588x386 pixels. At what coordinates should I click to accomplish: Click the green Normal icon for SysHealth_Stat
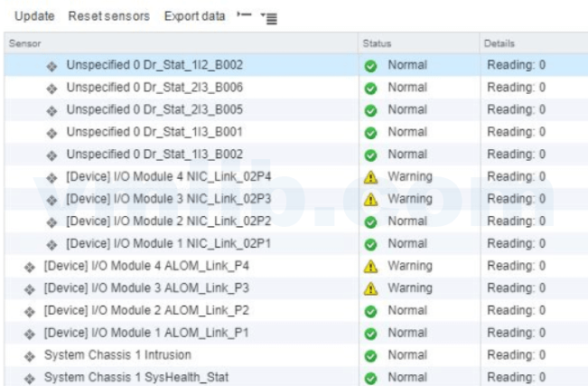click(370, 378)
